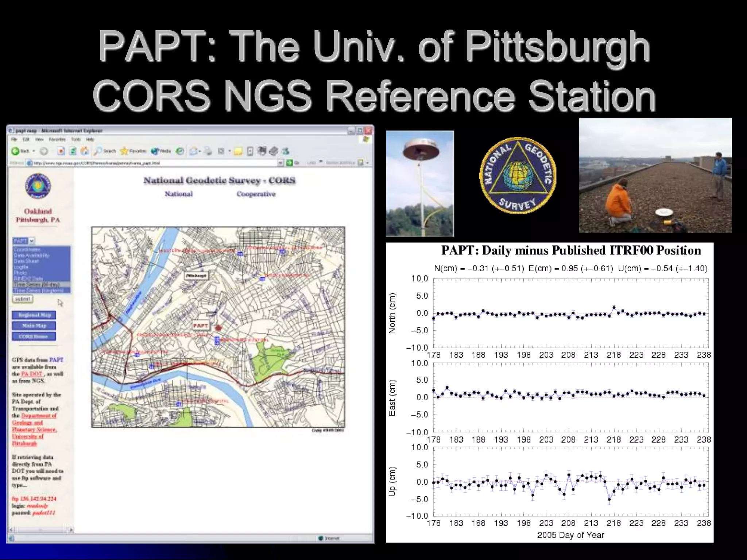Click the Edit page toolbar icon

coord(221,151)
